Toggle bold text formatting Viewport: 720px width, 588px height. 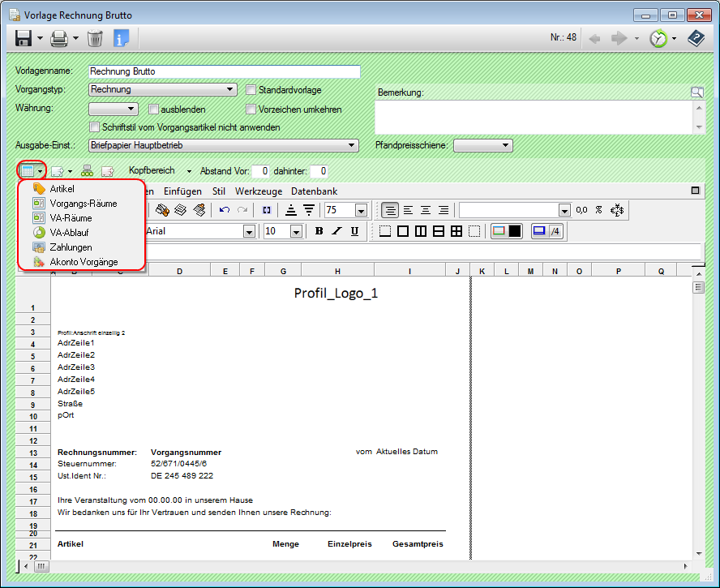pyautogui.click(x=319, y=231)
